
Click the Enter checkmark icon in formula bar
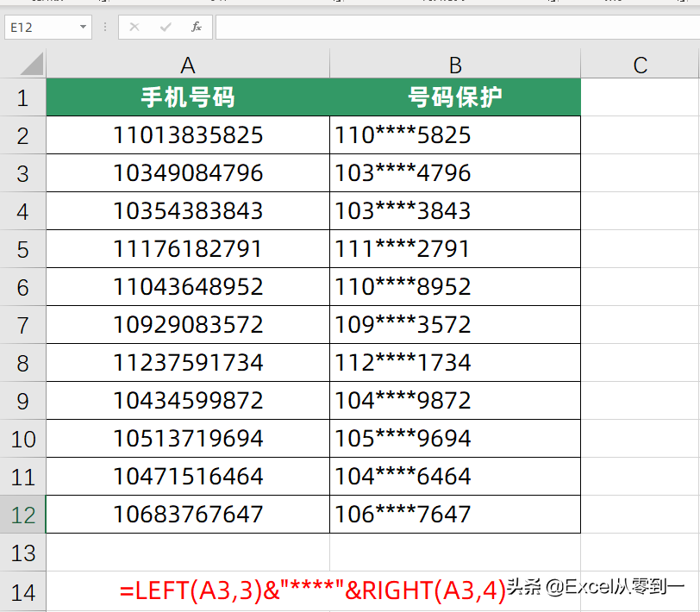click(166, 28)
